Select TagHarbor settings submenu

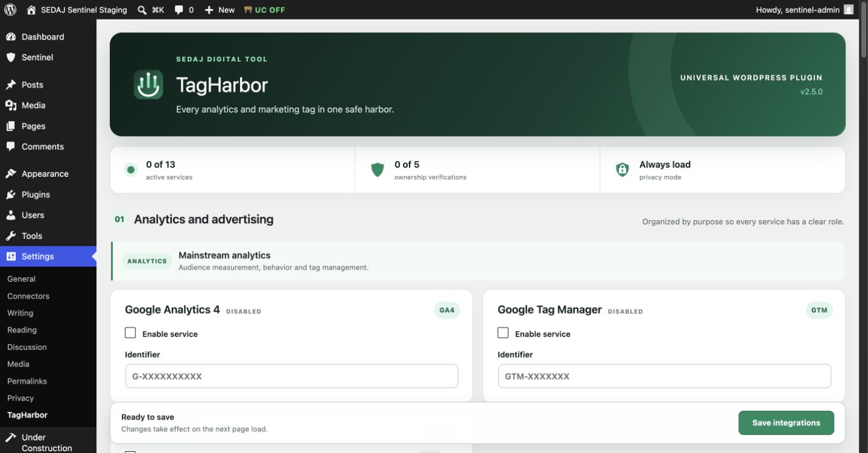pos(27,415)
